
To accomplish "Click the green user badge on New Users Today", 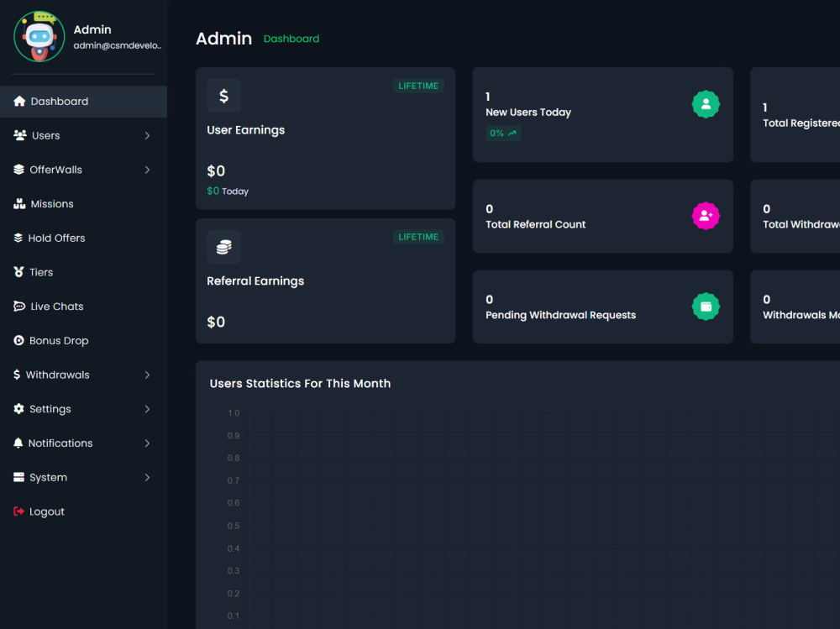I will point(706,104).
